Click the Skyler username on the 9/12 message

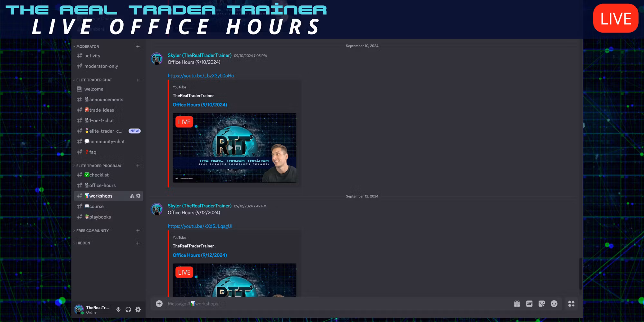point(200,206)
